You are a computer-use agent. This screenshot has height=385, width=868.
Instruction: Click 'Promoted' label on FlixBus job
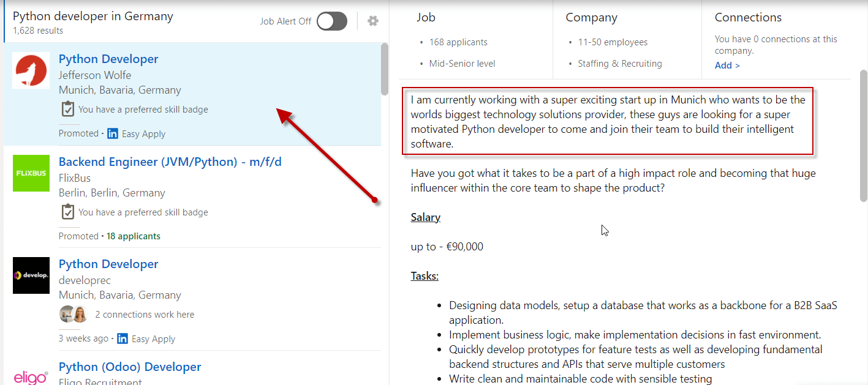click(78, 236)
